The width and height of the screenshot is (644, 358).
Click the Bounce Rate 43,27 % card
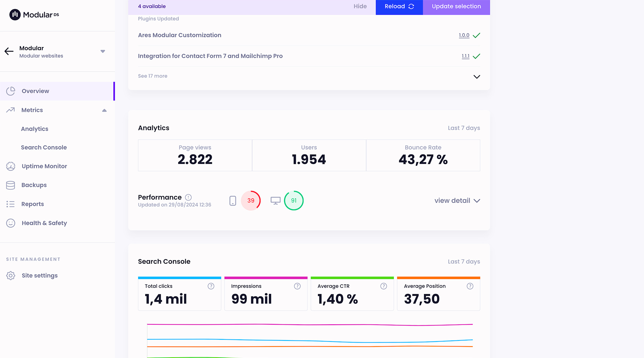(423, 155)
